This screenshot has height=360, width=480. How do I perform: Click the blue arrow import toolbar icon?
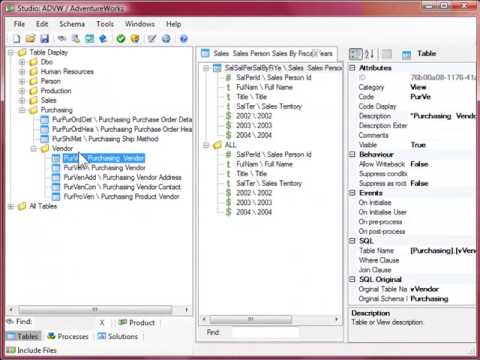[x=103, y=39]
